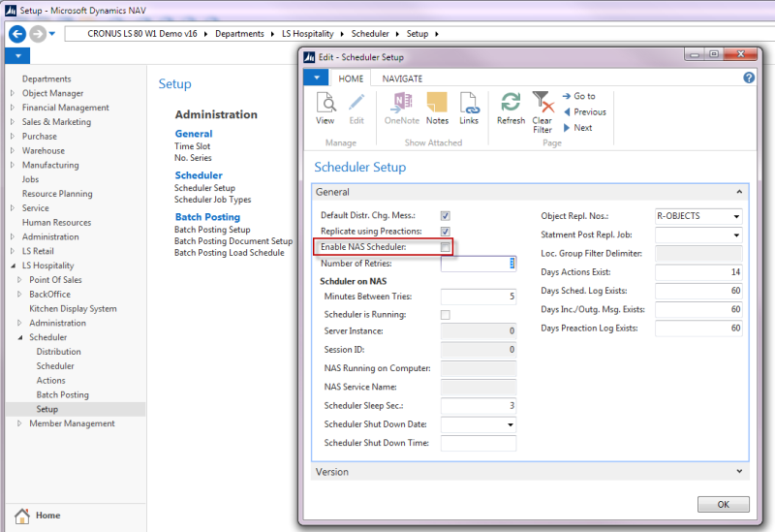The image size is (775, 532).
Task: Switch to the NAVIGATE ribbon tab
Action: (x=402, y=78)
